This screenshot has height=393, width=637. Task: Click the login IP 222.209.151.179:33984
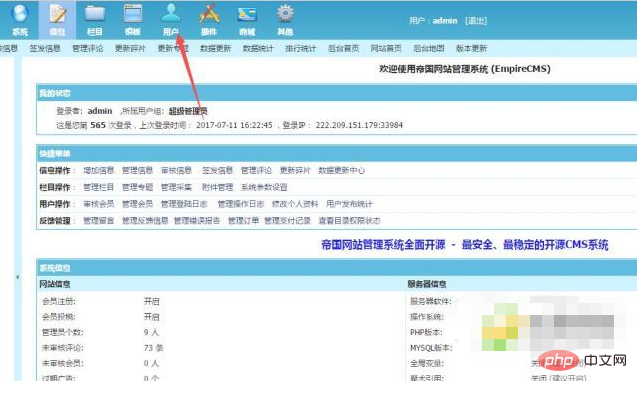[x=359, y=125]
